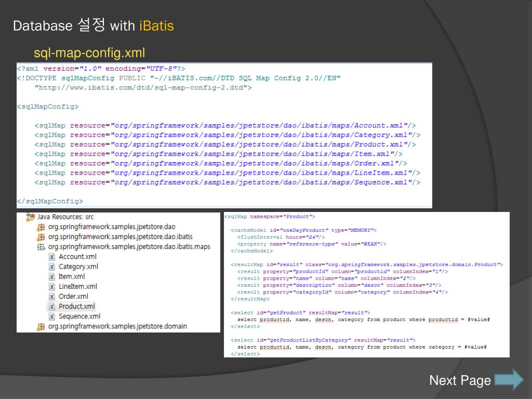532x399 pixels.
Task: Click the flushInterval hours="24" line
Action: 281,237
